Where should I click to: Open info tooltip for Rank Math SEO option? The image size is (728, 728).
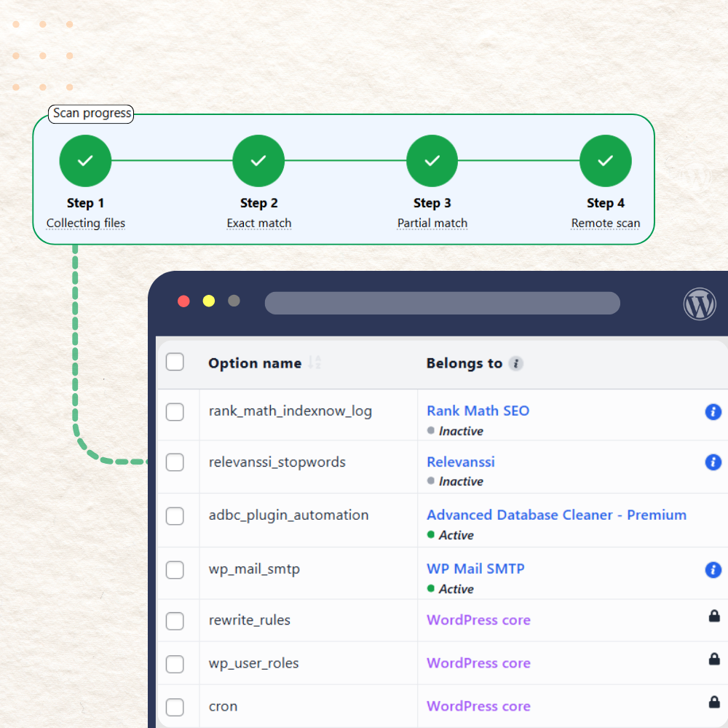coord(713,412)
